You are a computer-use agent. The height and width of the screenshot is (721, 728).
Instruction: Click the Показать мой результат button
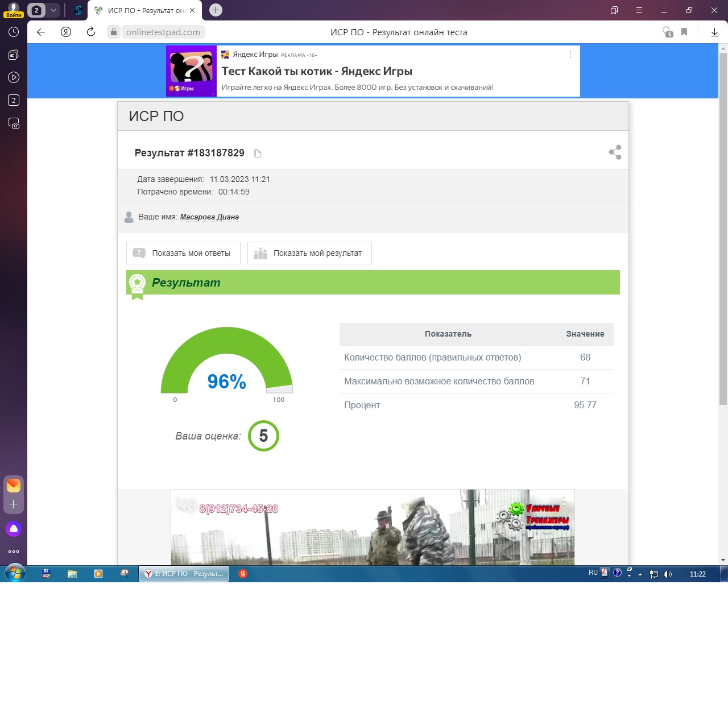pos(309,253)
